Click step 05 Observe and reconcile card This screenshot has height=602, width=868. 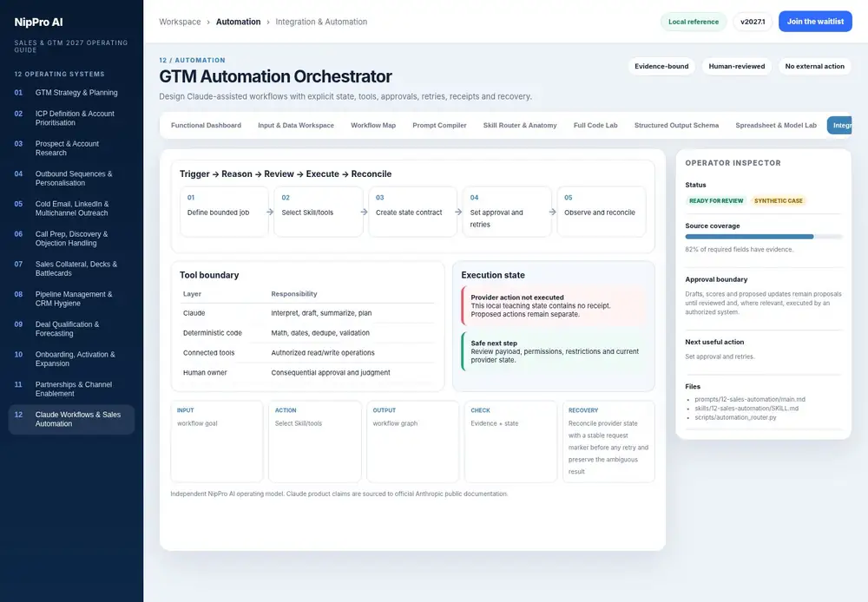click(x=602, y=212)
